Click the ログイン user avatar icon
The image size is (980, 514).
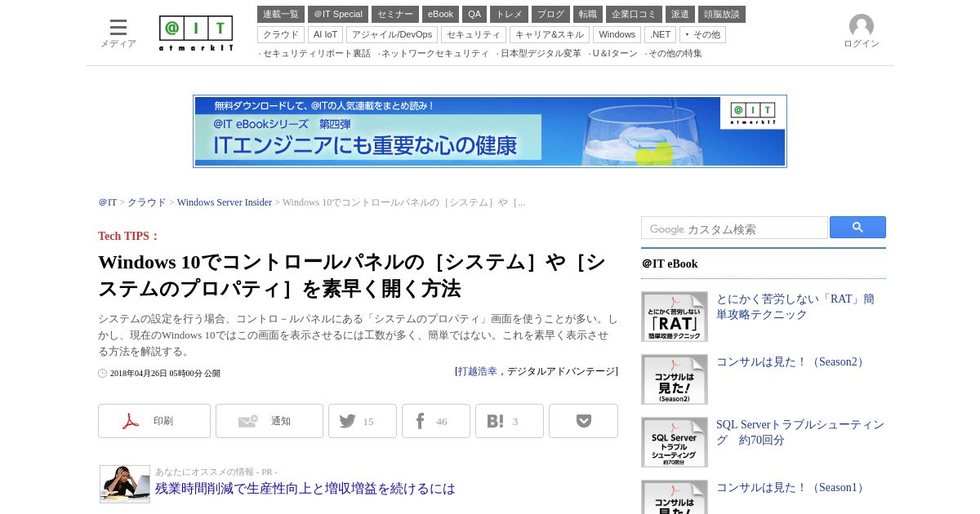click(x=861, y=26)
